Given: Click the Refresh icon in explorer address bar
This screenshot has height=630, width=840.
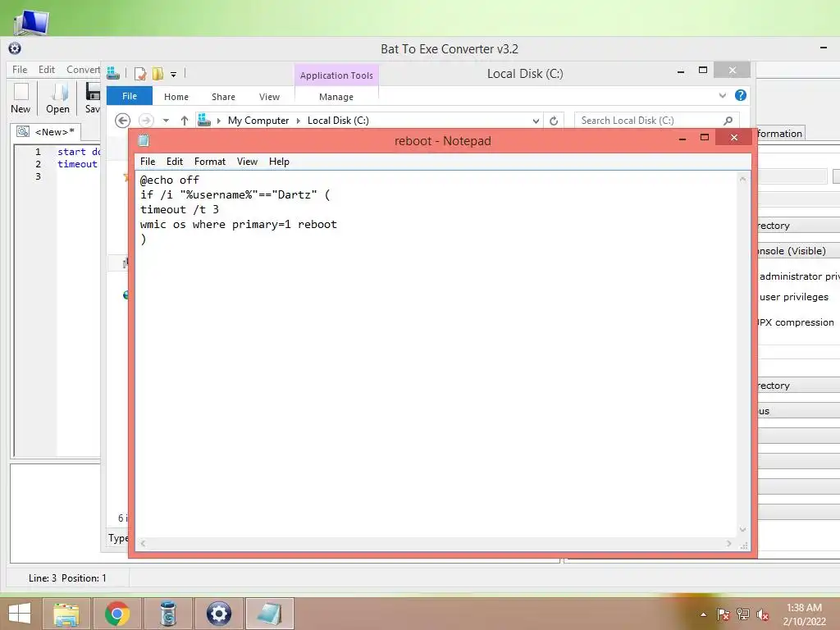Looking at the screenshot, I should pos(554,121).
